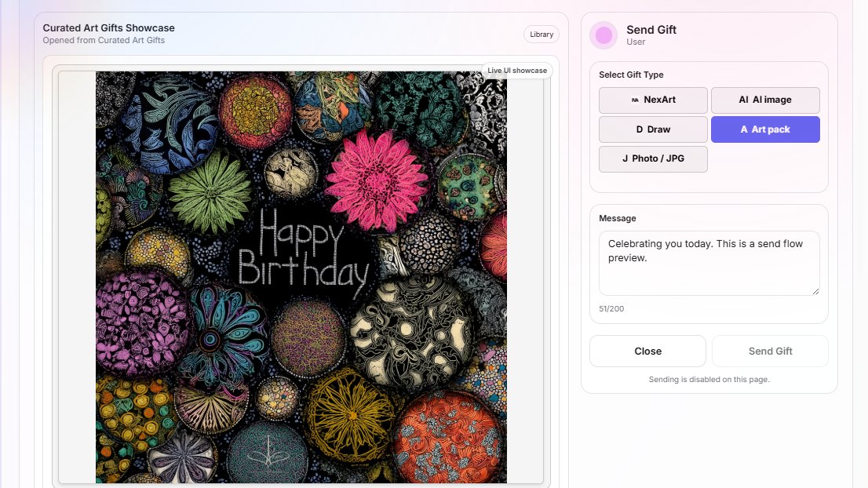Click the Select Gift Type label
This screenshot has height=488, width=868.
coord(631,75)
